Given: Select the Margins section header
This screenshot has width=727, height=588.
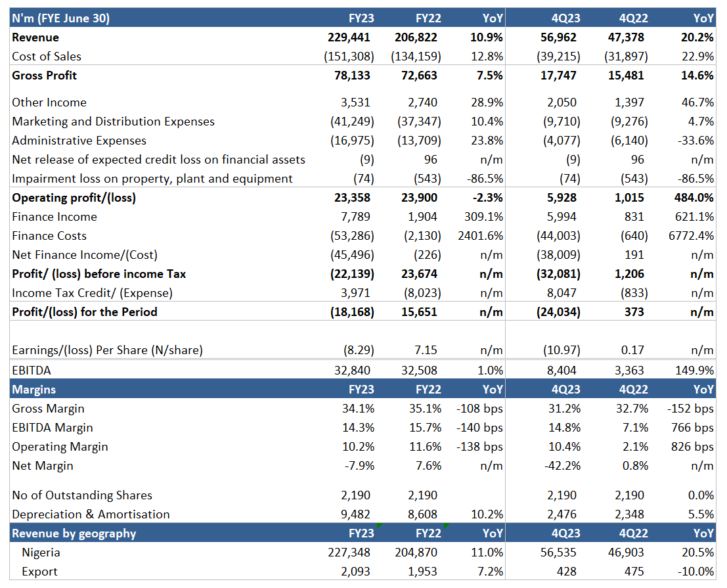Looking at the screenshot, I should [34, 390].
